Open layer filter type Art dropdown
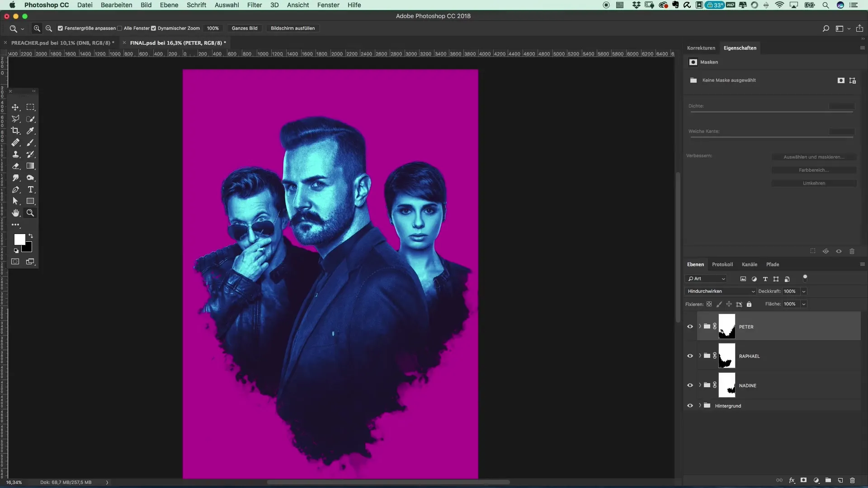 click(x=706, y=279)
